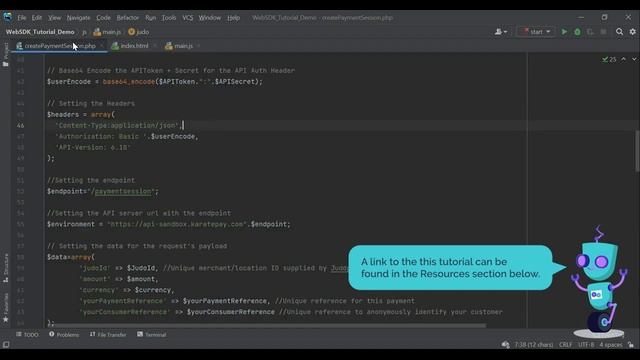Open the start run configuration dropdown

[536, 32]
